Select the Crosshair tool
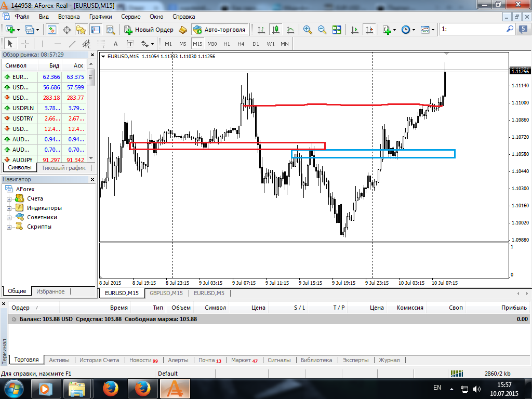 pyautogui.click(x=25, y=44)
